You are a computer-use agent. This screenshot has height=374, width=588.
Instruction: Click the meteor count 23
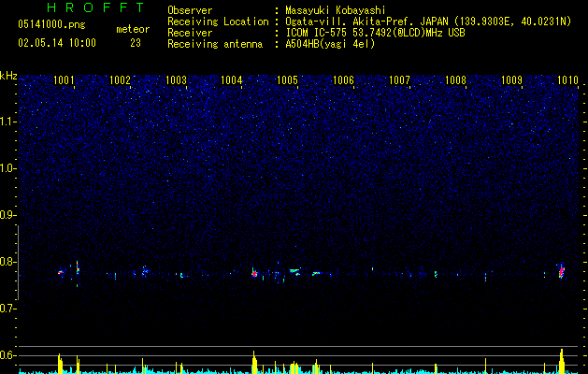point(136,43)
